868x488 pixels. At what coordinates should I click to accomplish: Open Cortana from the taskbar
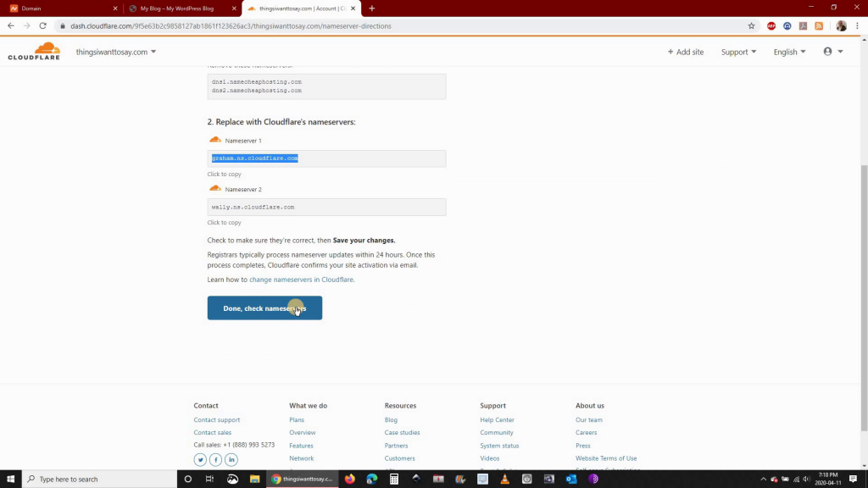pos(187,480)
